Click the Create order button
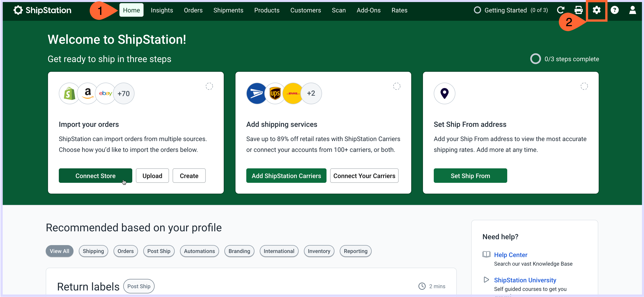 [189, 176]
